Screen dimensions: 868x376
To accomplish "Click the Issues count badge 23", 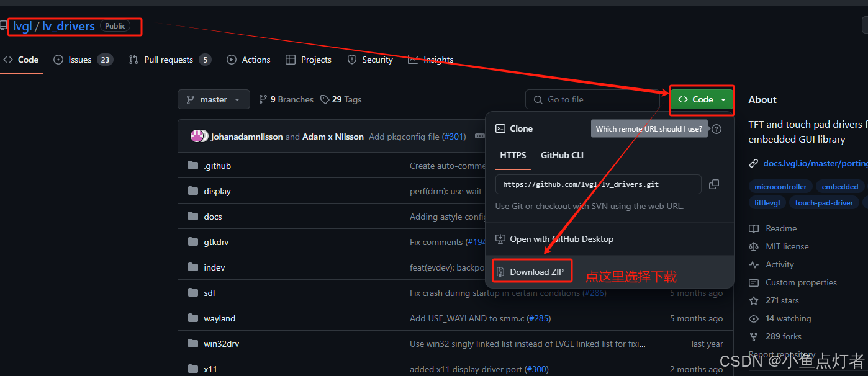I will [x=105, y=60].
